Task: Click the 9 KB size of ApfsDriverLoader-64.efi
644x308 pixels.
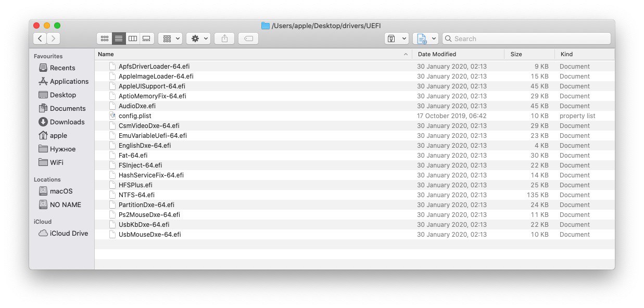Action: 541,67
